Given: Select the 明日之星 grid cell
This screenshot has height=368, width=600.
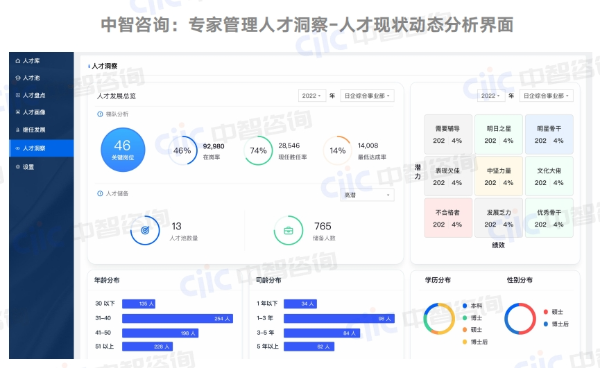Looking at the screenshot, I should point(499,135).
